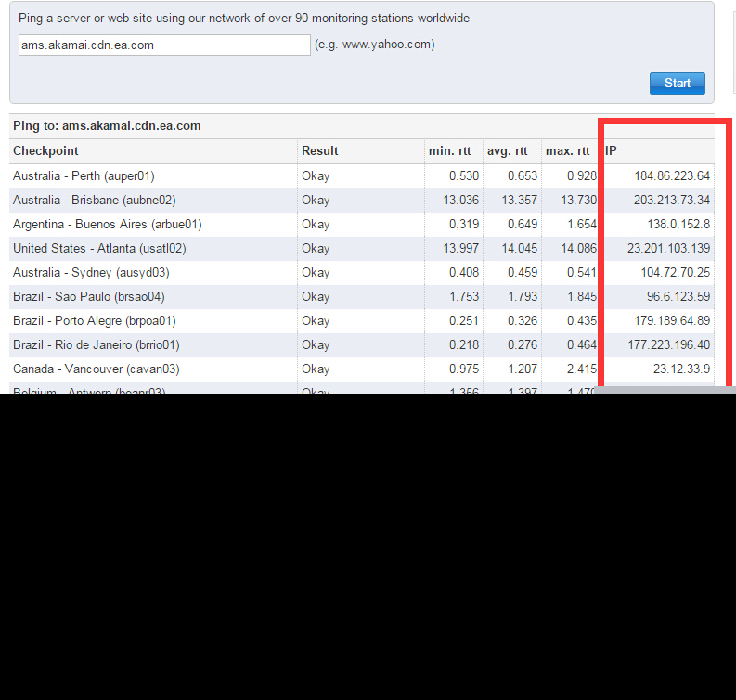
Task: Select Brazil - Porto Alegre (brpoa01) checkpoint
Action: pos(95,321)
